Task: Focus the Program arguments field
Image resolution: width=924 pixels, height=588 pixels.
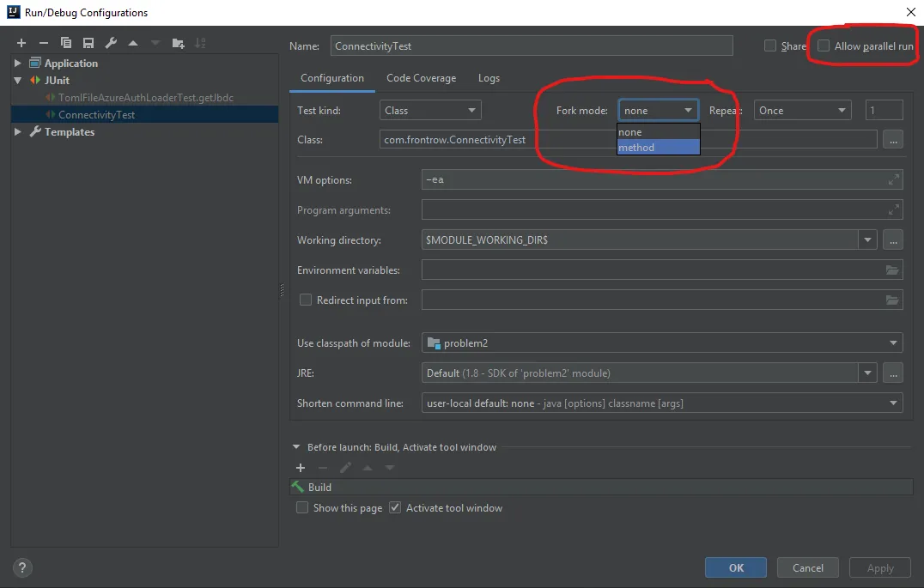Action: point(662,209)
